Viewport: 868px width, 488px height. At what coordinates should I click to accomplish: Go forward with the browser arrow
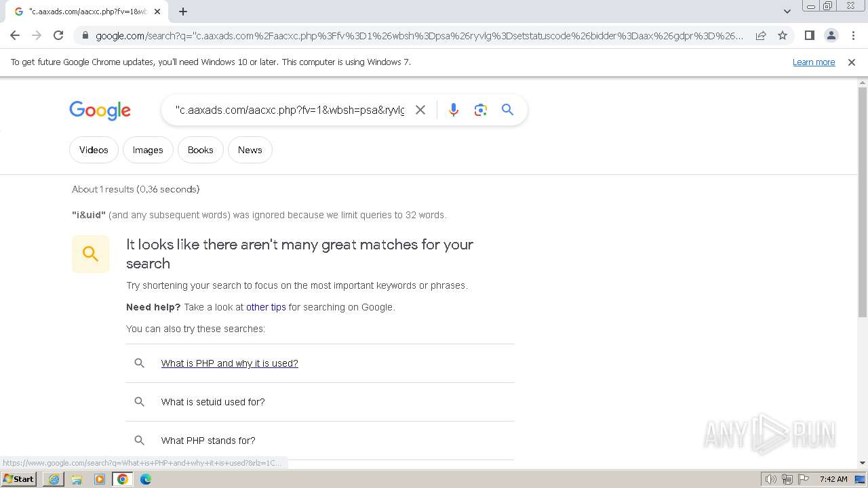[x=37, y=35]
